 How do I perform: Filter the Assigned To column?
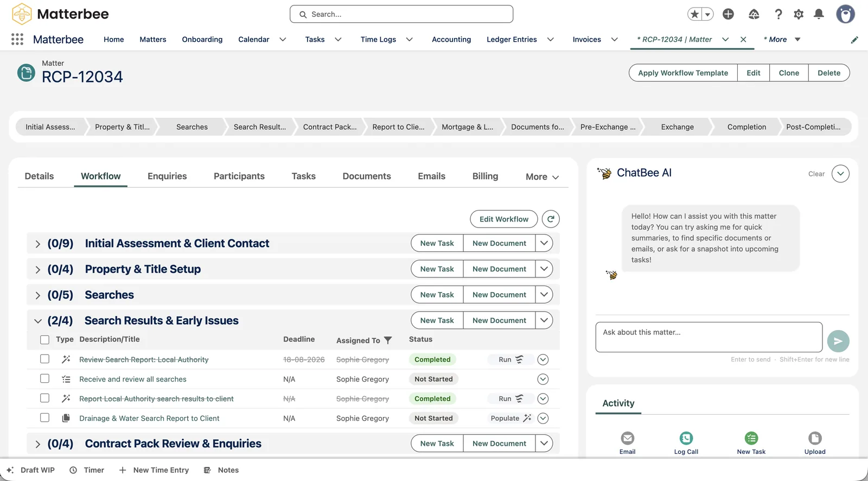[x=388, y=340]
